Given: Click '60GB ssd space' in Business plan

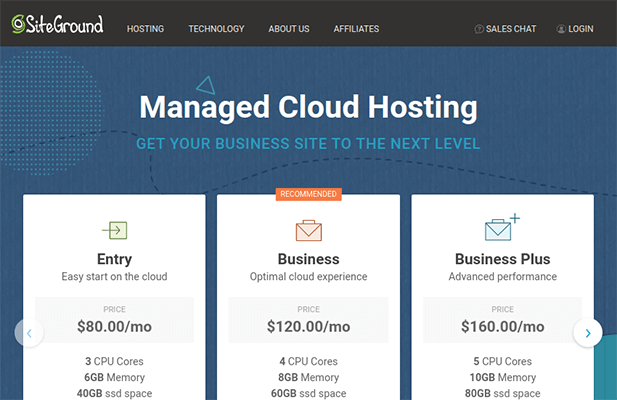Looking at the screenshot, I should [308, 393].
